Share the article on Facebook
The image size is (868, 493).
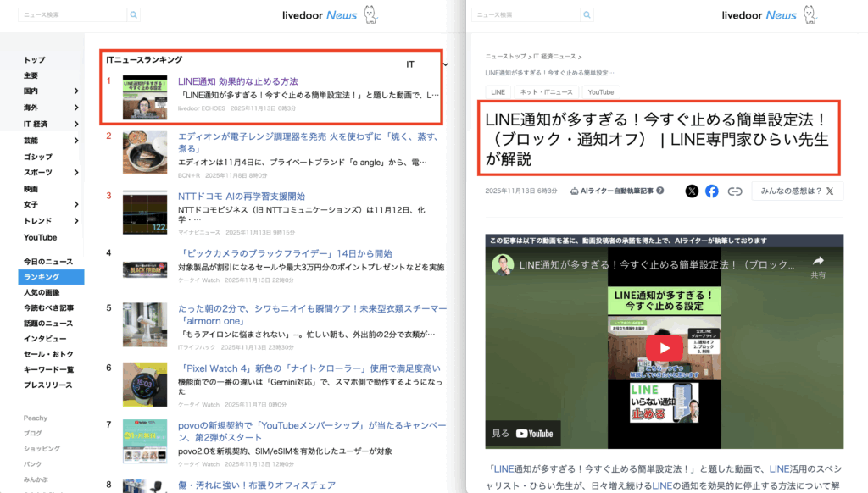712,191
